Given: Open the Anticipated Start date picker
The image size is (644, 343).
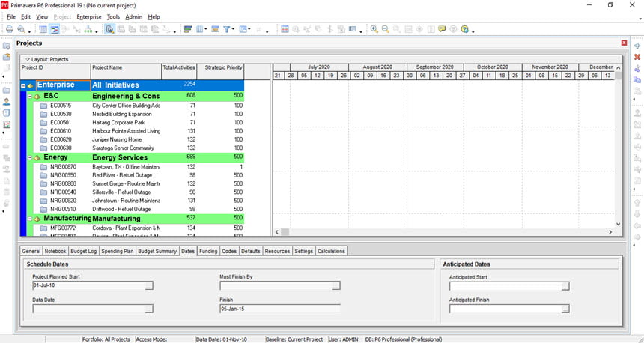Looking at the screenshot, I should 565,286.
